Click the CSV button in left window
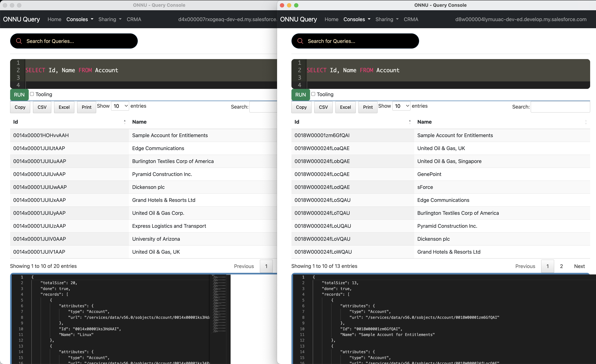596x364 pixels. tap(42, 107)
